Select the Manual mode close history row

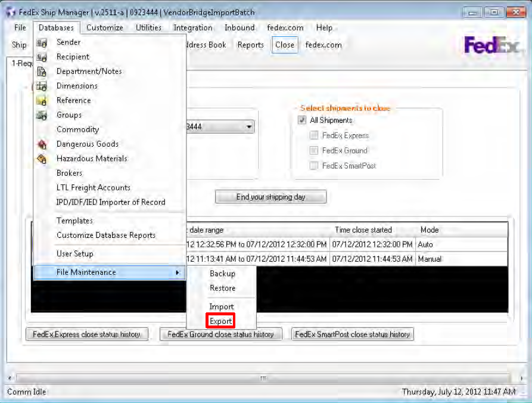[347, 259]
